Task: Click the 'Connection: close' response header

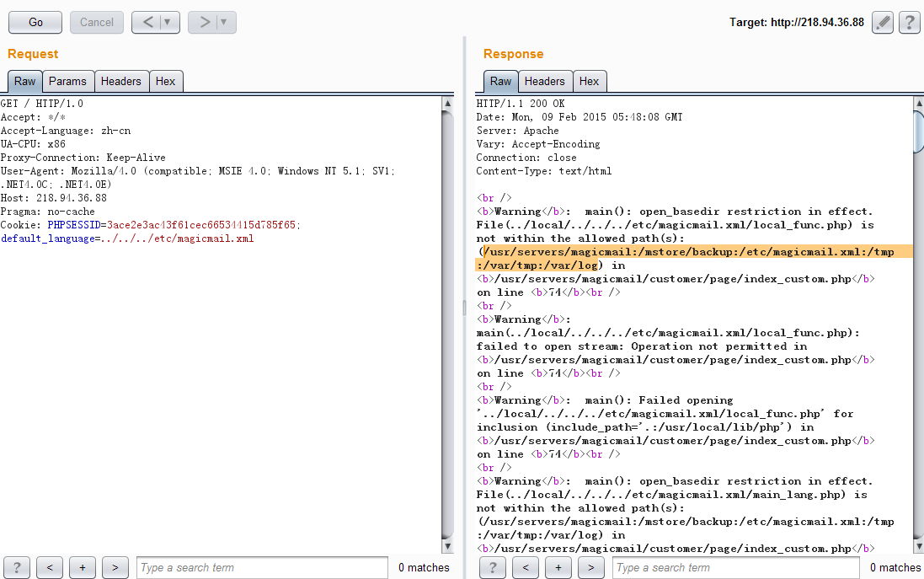Action: [526, 158]
